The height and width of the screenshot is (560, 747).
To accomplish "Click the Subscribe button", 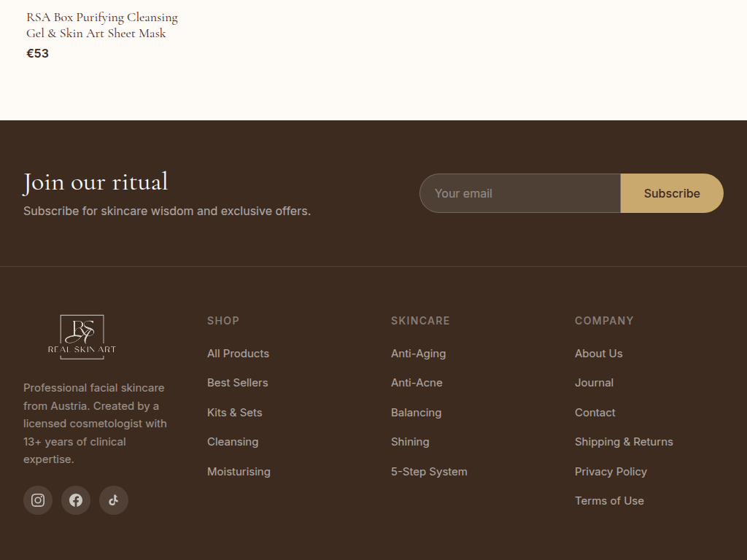I will (672, 193).
